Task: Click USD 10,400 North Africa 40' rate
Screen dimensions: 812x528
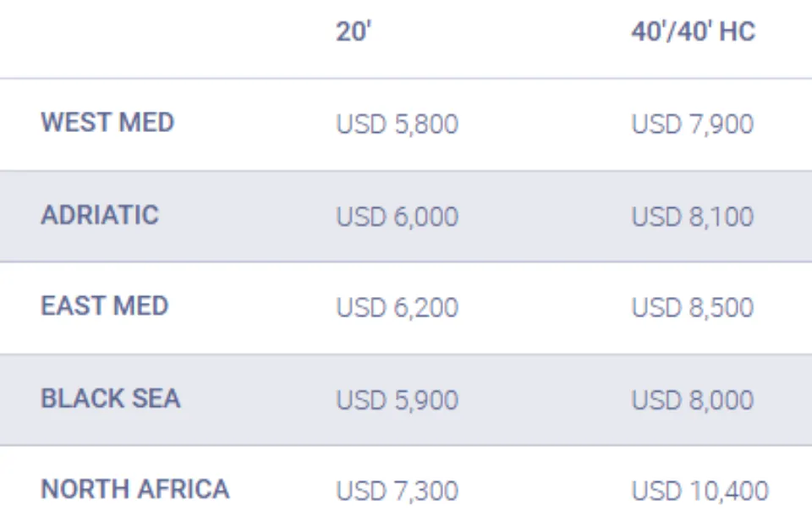Action: 700,491
